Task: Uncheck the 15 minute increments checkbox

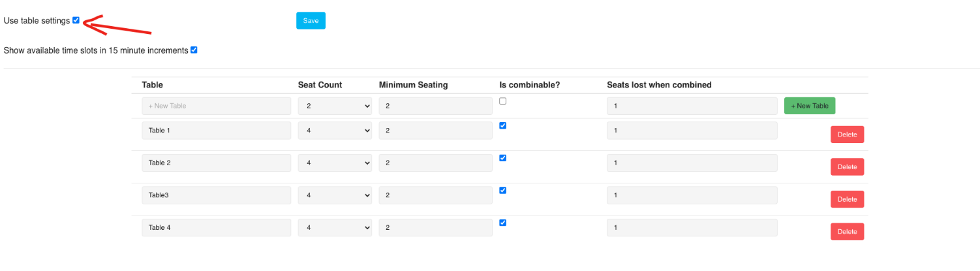Action: 194,50
